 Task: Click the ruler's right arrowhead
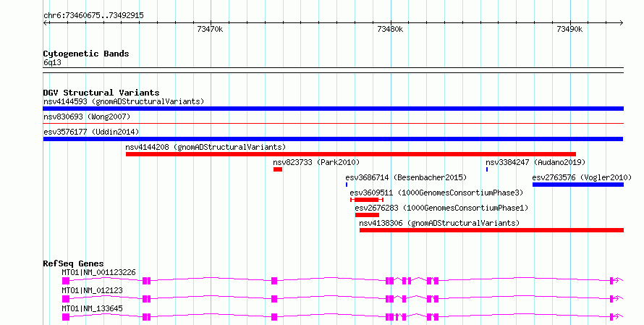point(622,23)
